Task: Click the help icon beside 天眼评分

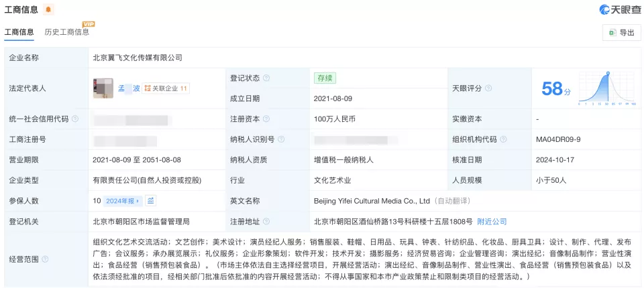Action: [x=488, y=88]
